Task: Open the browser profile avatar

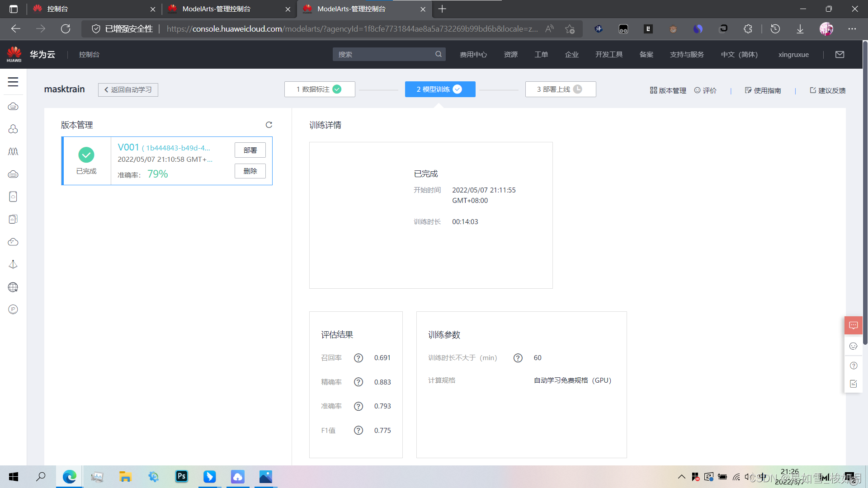Action: click(x=826, y=29)
